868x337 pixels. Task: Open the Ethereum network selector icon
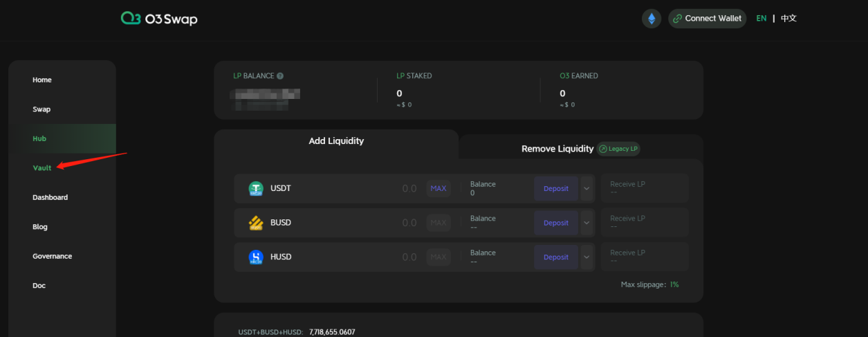pos(651,19)
